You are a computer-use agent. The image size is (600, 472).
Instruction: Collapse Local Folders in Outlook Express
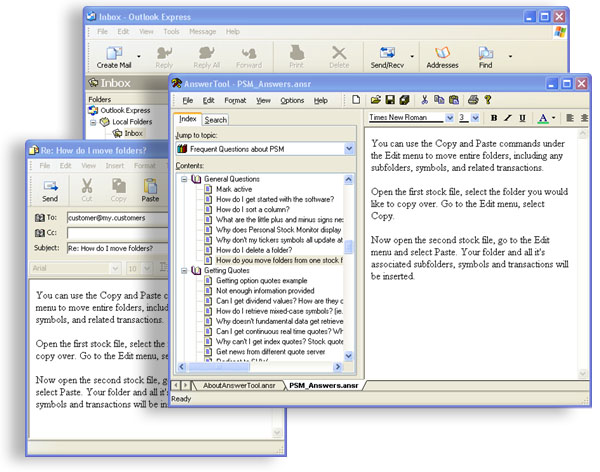click(x=93, y=122)
